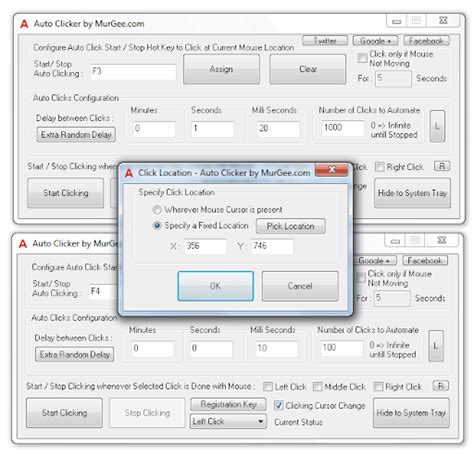Image resolution: width=474 pixels, height=454 pixels.
Task: Select Specify a Fixed Location radio button
Action: pos(157,226)
